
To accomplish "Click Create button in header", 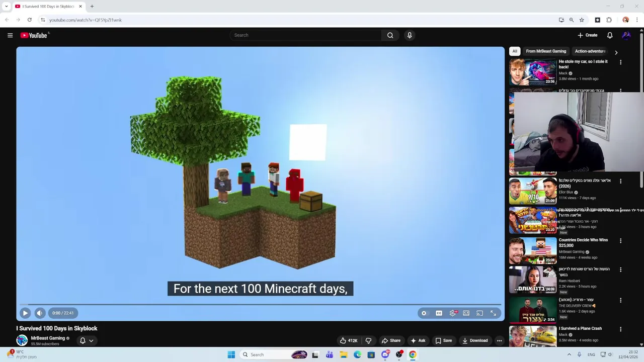I will pos(587,35).
